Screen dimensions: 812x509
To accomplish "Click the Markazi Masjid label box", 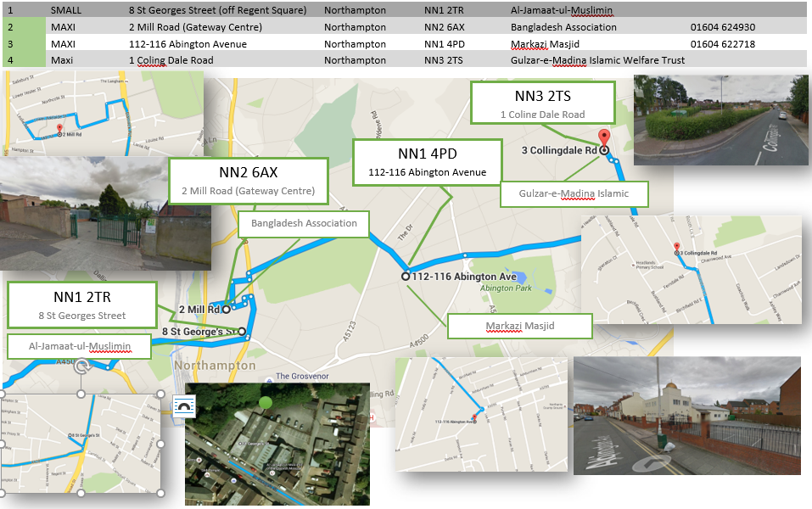I will pyautogui.click(x=519, y=326).
